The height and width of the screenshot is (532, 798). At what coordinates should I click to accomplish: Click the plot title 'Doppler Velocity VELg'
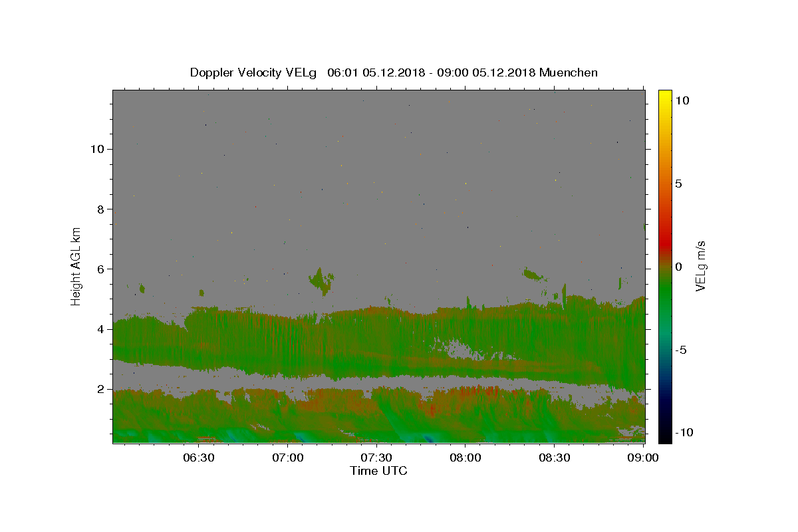tap(254, 72)
